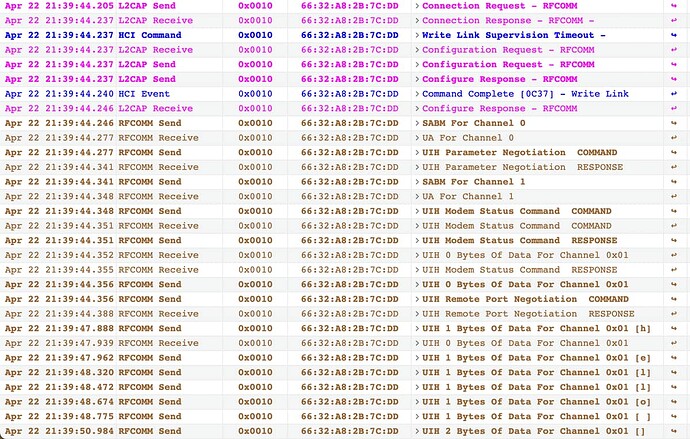The height and width of the screenshot is (439, 690).
Task: Click receive arrow icon on Connection Response row
Action: tap(674, 20)
